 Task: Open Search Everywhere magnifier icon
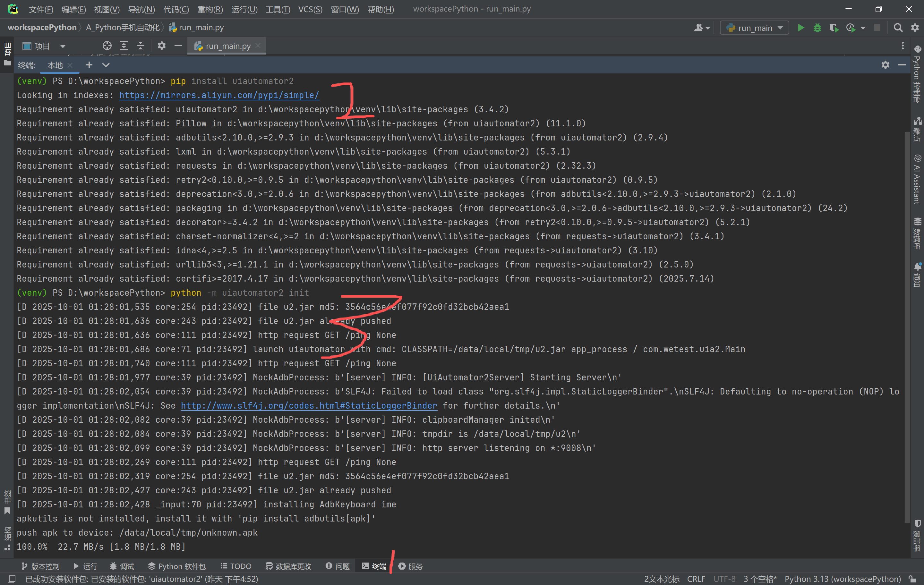tap(897, 28)
